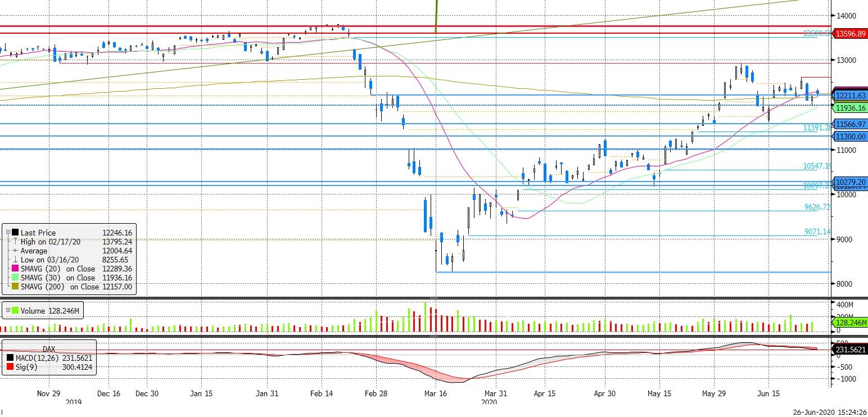Click the high value 13795.24

117,242
